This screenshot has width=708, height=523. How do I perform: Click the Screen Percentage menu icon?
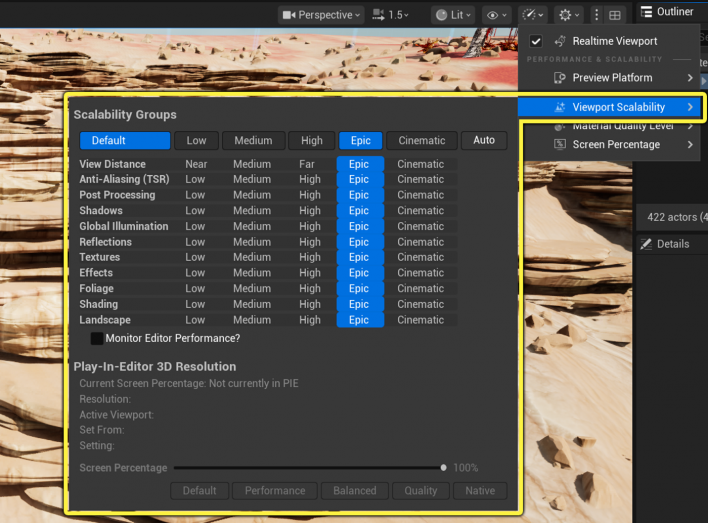click(560, 145)
